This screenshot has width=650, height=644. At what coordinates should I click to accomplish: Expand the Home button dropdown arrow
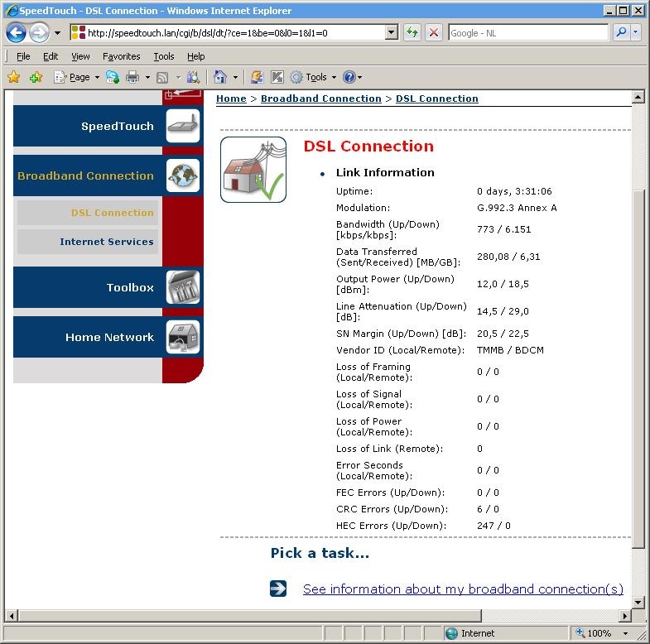(x=235, y=77)
